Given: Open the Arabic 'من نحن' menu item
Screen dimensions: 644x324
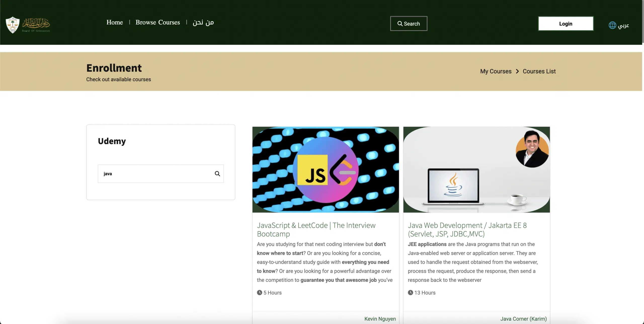Looking at the screenshot, I should click(203, 22).
